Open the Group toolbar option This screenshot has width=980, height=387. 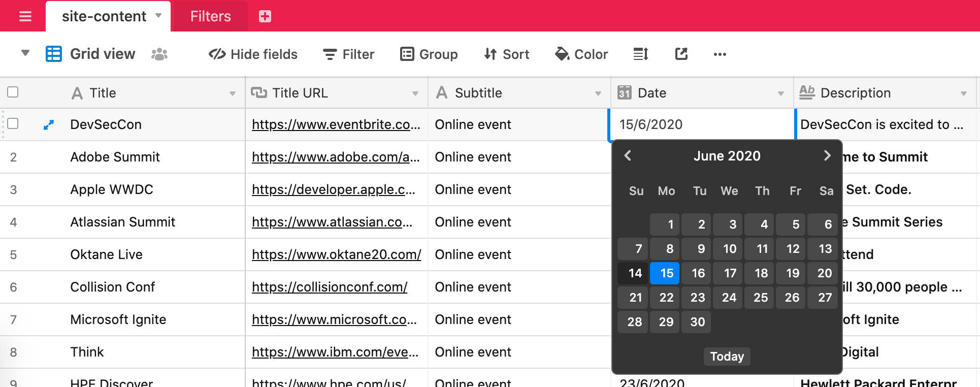coord(429,54)
